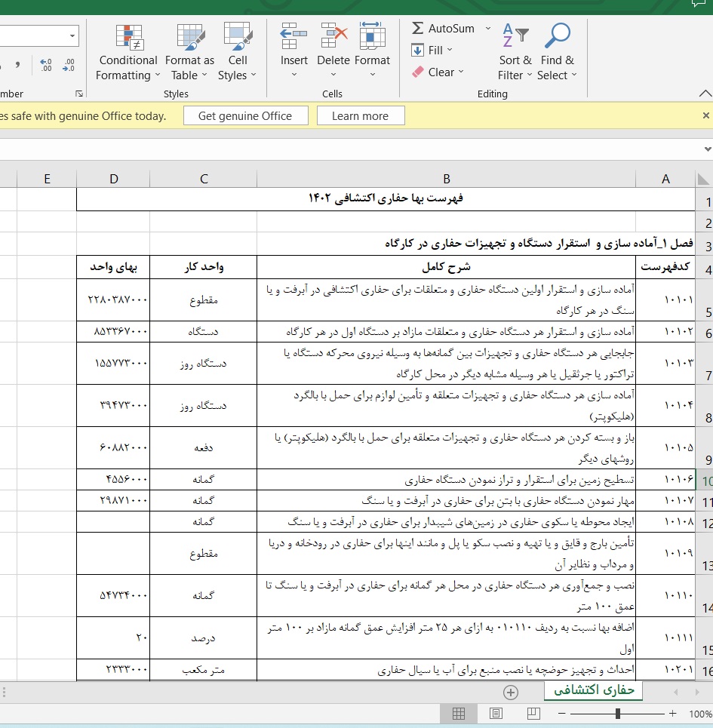Screen dimensions: 713x728
Task: Click the 100% zoom level
Action: coord(700,714)
